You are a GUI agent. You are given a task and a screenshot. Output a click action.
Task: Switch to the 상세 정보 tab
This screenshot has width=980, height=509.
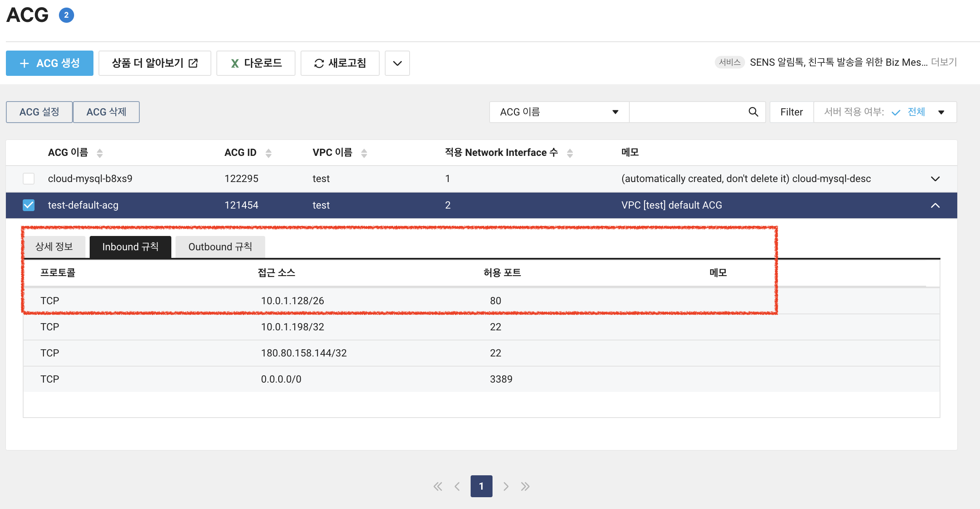(x=54, y=247)
